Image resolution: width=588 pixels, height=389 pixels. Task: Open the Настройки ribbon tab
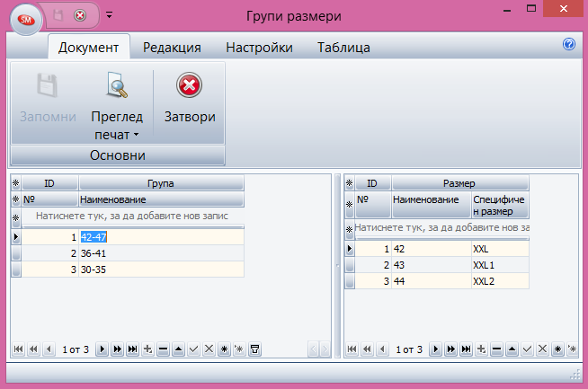click(x=259, y=48)
